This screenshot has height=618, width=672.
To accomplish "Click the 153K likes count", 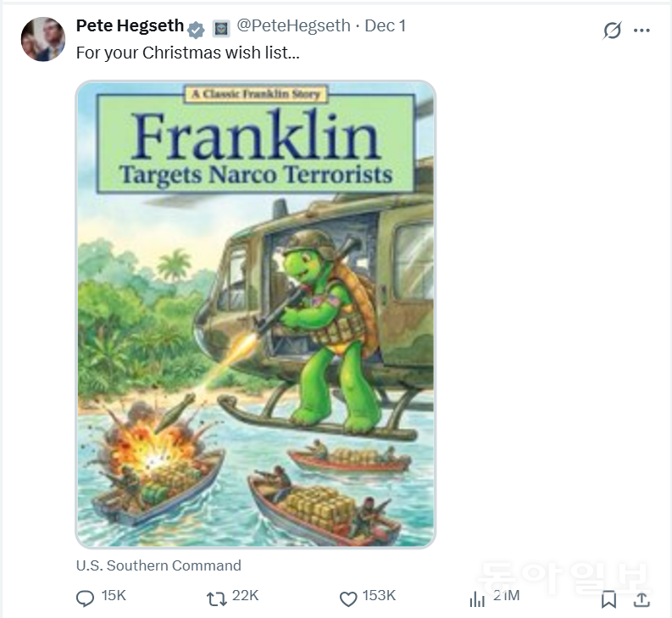I will (x=379, y=596).
